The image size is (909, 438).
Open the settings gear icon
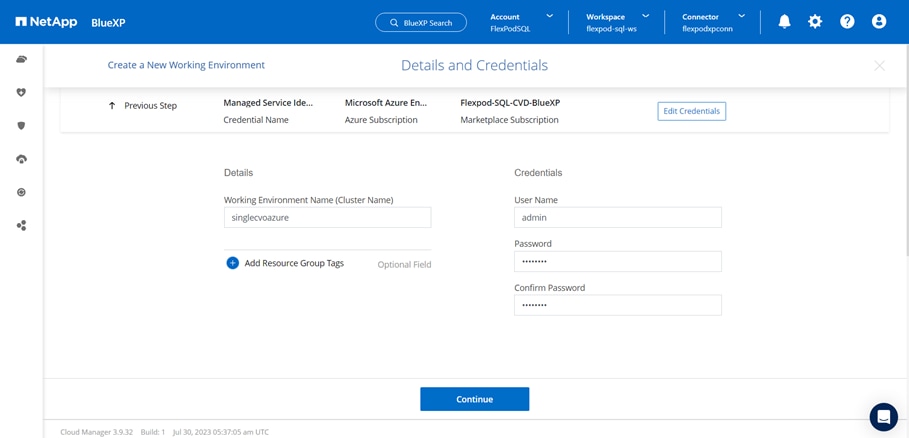tap(815, 22)
